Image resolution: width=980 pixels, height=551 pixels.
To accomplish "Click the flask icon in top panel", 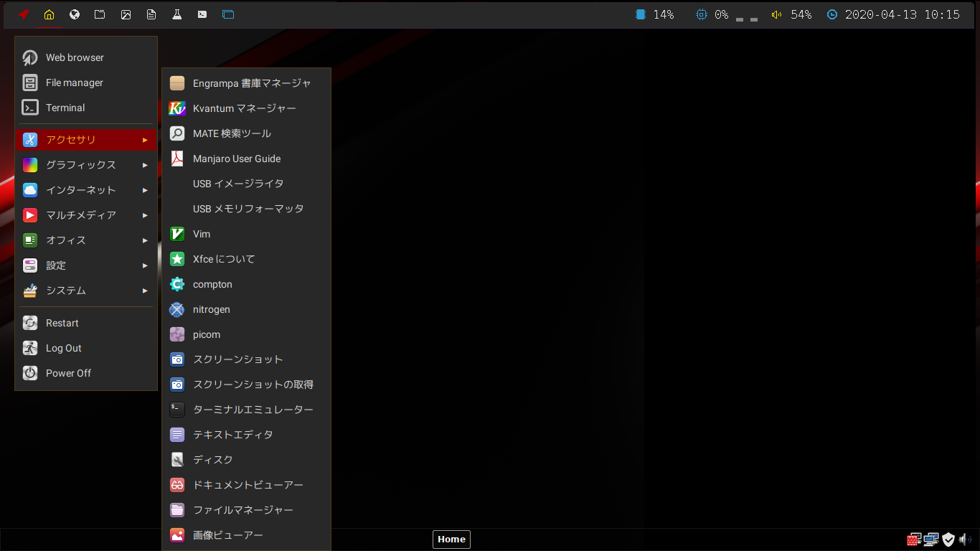I will [176, 14].
